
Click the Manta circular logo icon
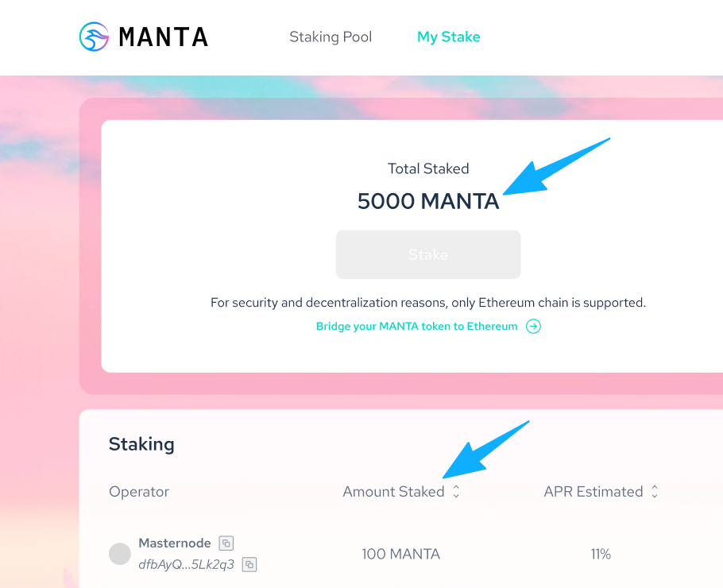95,37
